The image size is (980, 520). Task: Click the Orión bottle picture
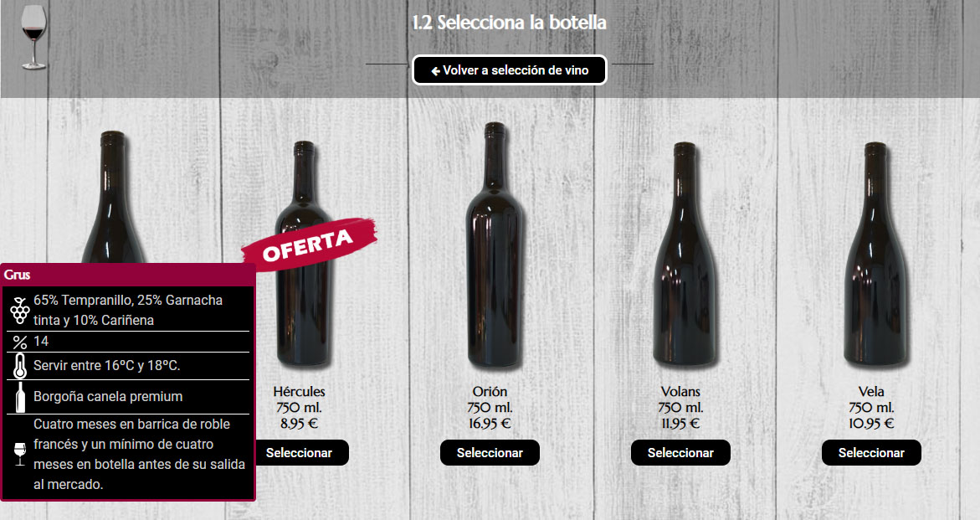click(495, 245)
